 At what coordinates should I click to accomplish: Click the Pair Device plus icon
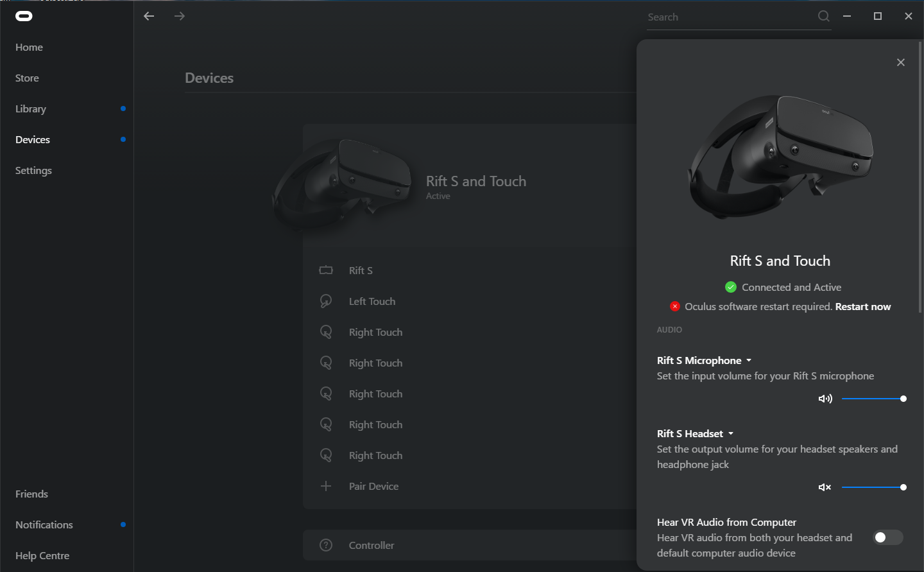click(326, 486)
